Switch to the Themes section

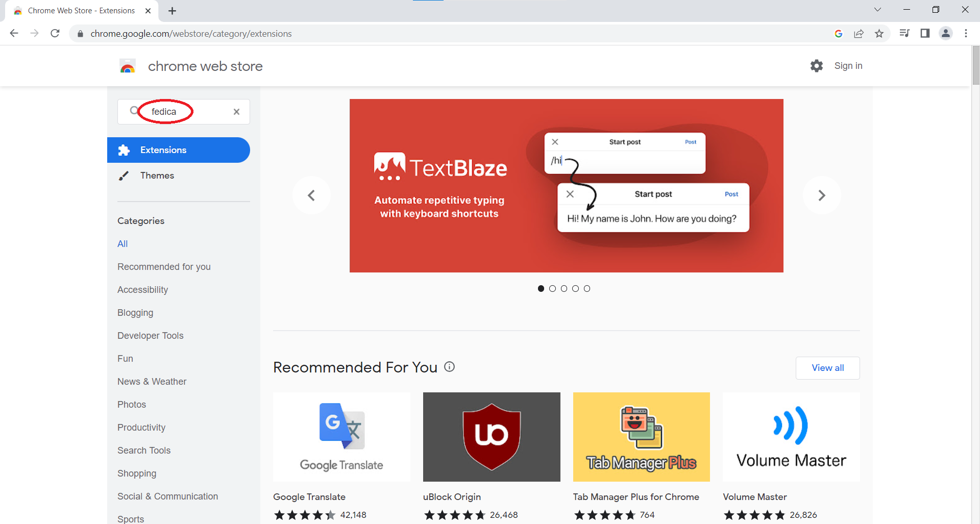click(x=157, y=176)
